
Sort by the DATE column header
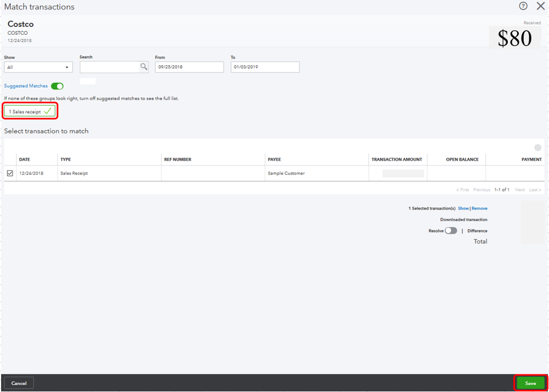(25, 159)
